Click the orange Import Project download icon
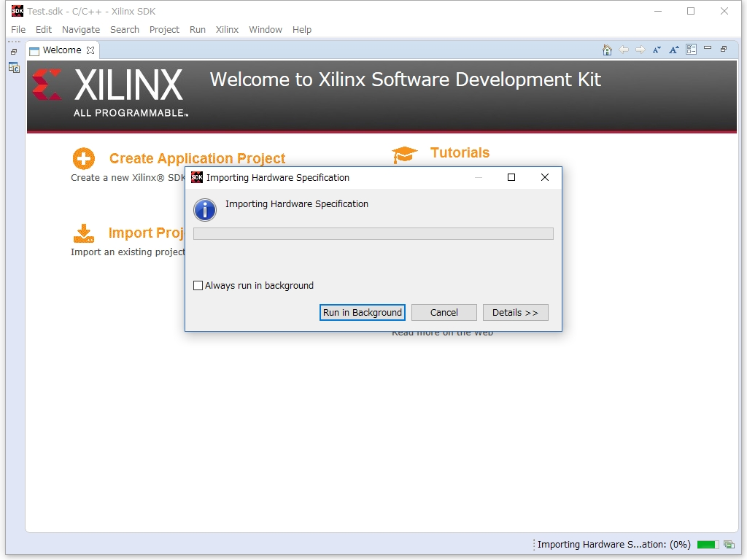This screenshot has width=747, height=560. click(84, 233)
